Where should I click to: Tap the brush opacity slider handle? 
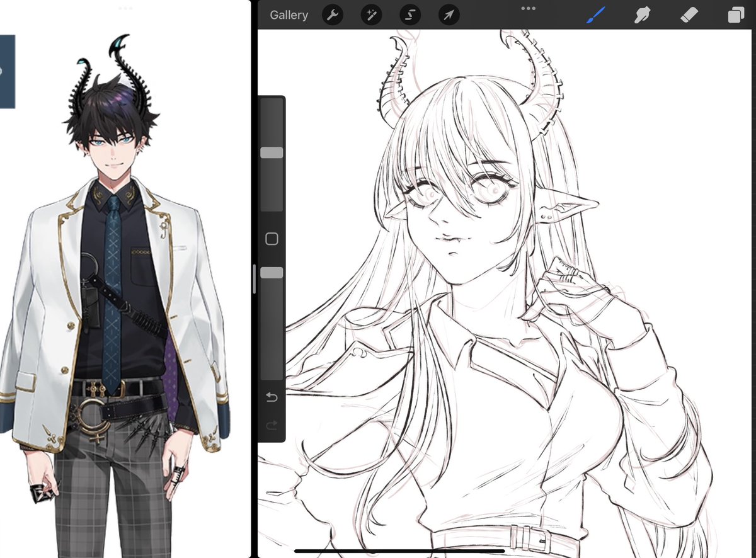click(272, 272)
